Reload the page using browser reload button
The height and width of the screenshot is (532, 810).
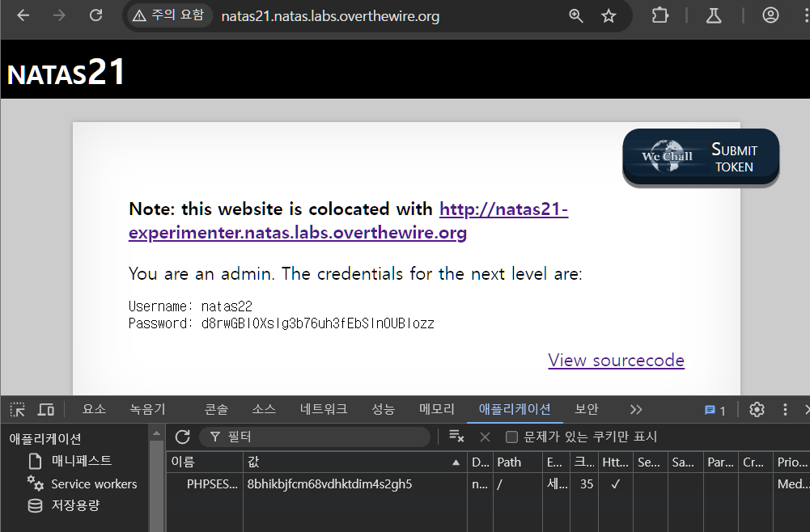coord(95,15)
